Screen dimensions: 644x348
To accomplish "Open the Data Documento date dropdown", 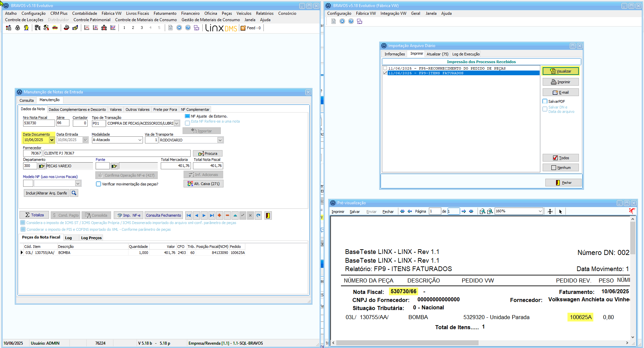I will point(52,140).
